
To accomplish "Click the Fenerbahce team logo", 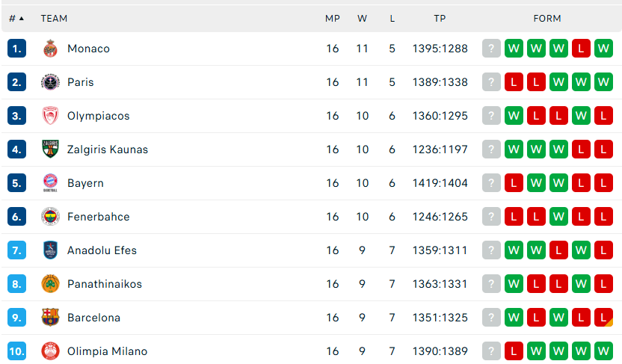I will pyautogui.click(x=50, y=217).
